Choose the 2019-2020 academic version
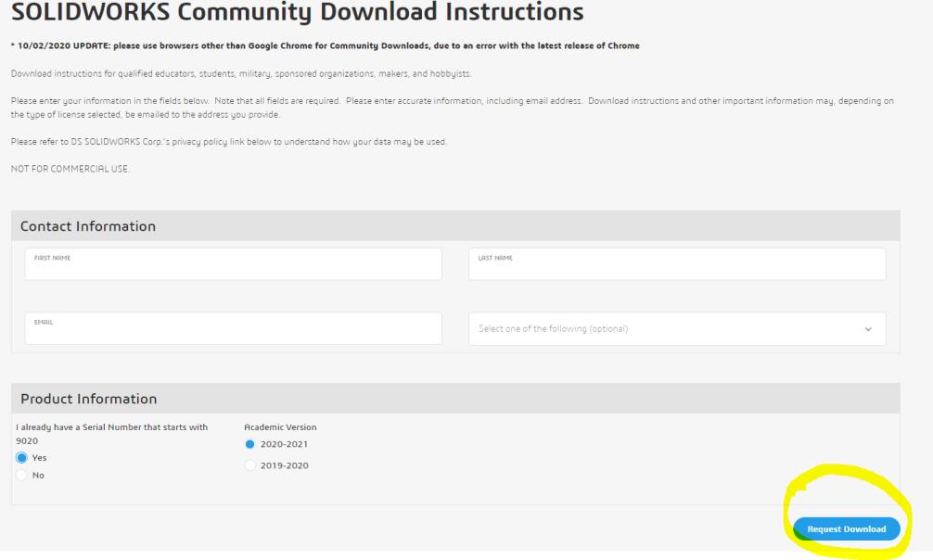This screenshot has width=933, height=560. point(249,465)
